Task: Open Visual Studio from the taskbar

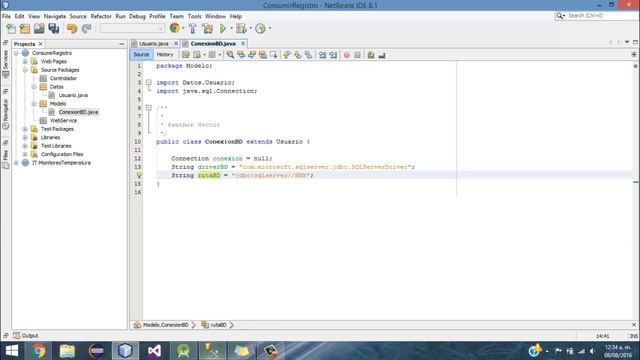Action: 154,351
